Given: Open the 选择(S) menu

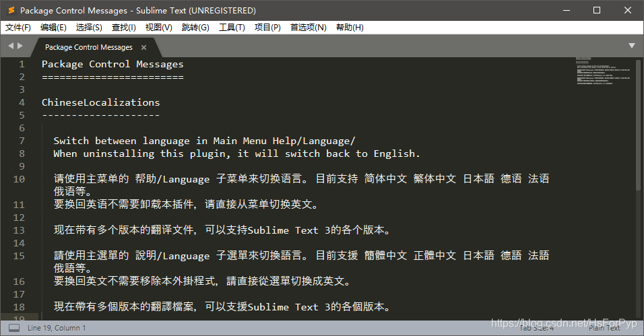Looking at the screenshot, I should [x=89, y=28].
